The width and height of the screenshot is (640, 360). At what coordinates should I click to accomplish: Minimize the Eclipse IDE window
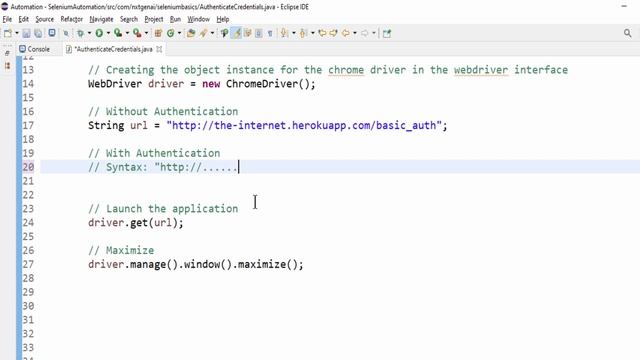pyautogui.click(x=624, y=7)
